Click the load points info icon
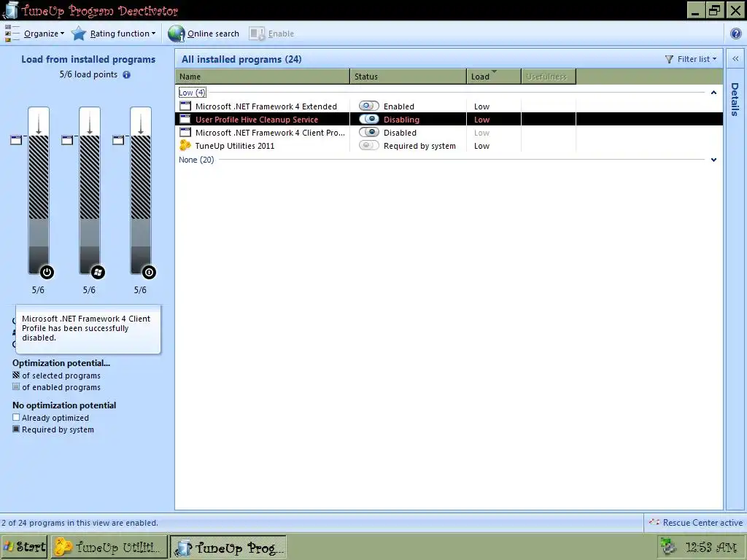The image size is (747, 560). [126, 75]
